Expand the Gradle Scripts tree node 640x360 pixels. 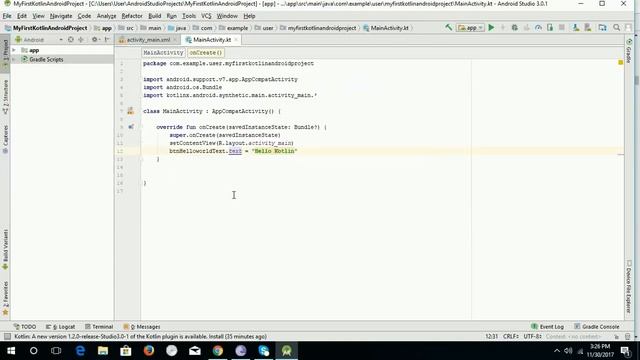coord(14,59)
